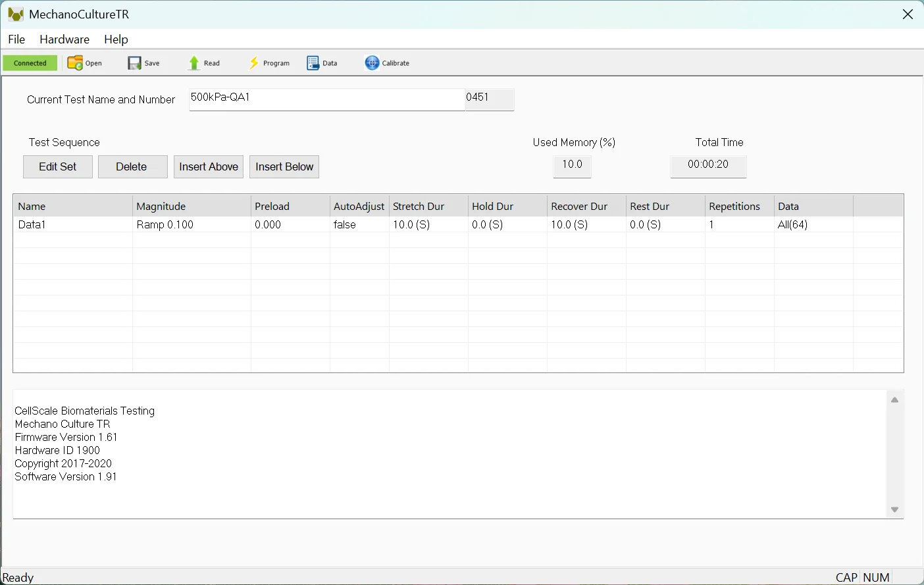Click the CellScale Biomaterials Testing log line
This screenshot has height=585, width=924.
click(x=84, y=411)
